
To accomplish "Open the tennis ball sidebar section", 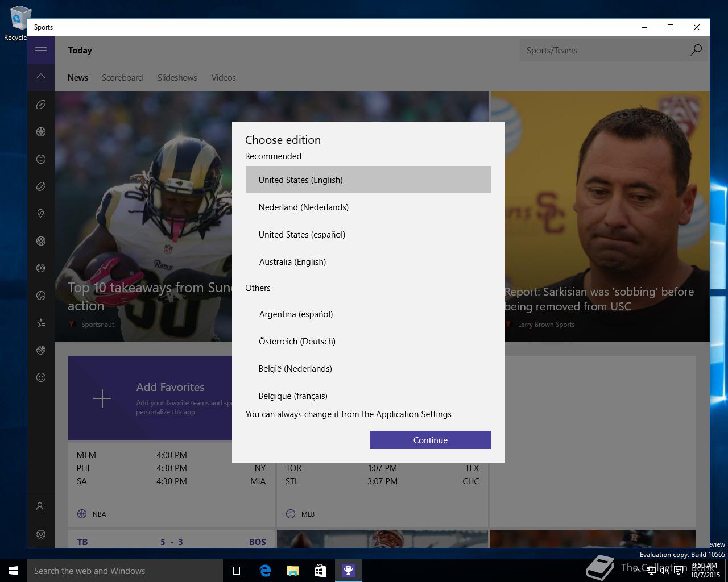I will pyautogui.click(x=41, y=296).
